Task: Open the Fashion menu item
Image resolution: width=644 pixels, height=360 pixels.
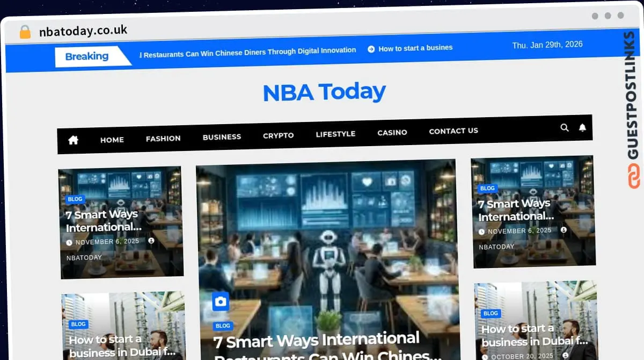Action: (163, 138)
